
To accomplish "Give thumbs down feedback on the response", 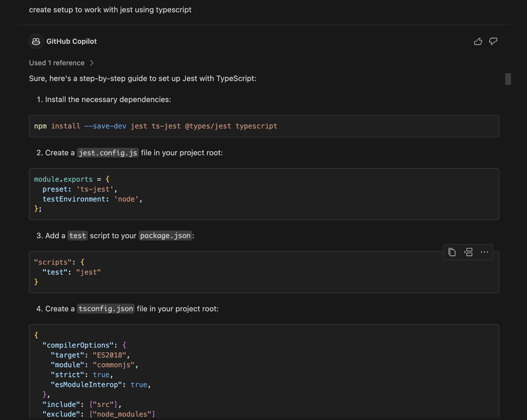I will [x=493, y=42].
